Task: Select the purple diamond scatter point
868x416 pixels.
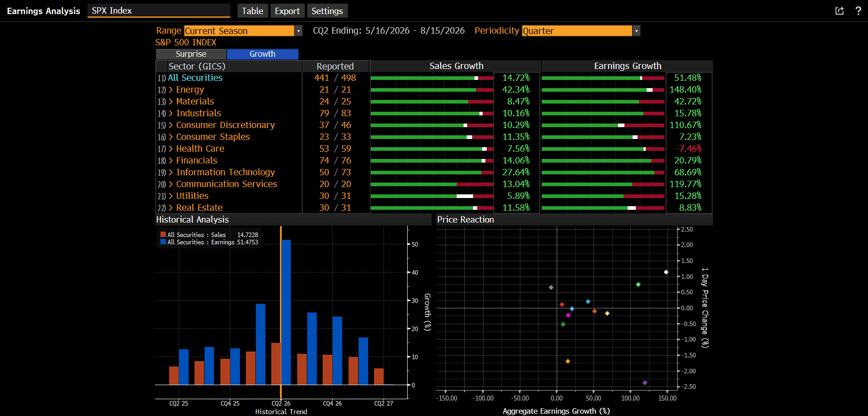Action: (645, 383)
